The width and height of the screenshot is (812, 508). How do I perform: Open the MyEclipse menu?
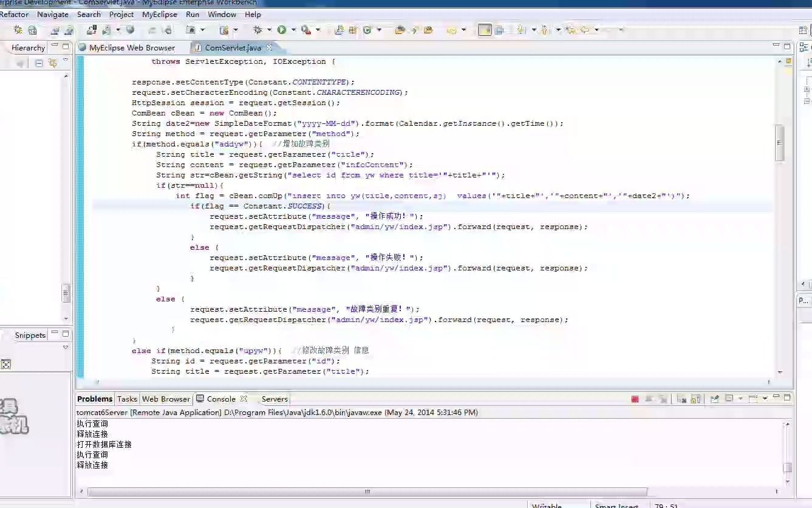click(160, 15)
